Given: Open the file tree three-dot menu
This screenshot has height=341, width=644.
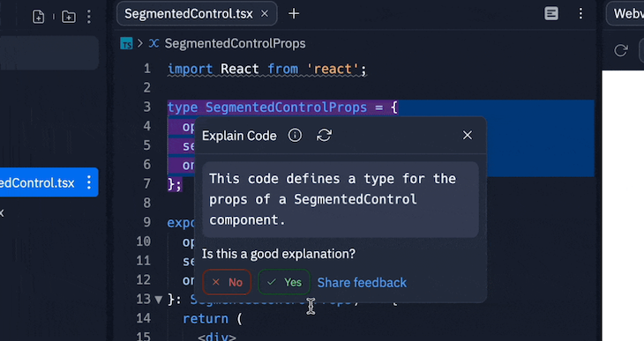Looking at the screenshot, I should click(x=89, y=17).
